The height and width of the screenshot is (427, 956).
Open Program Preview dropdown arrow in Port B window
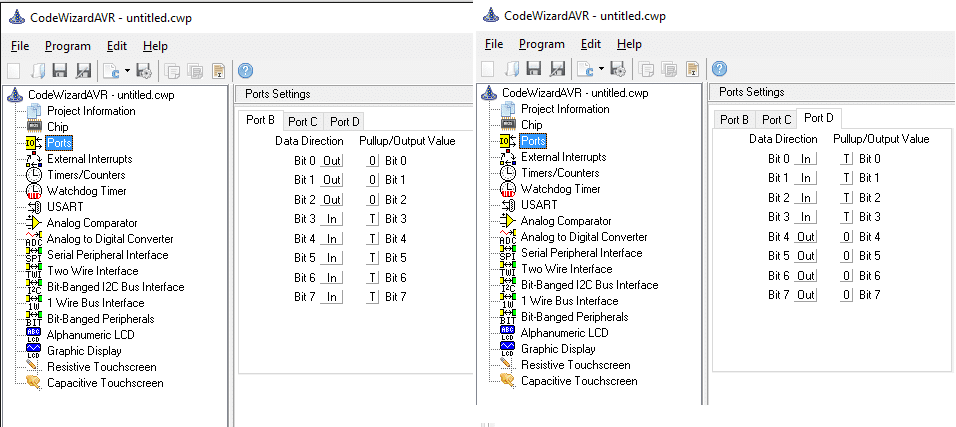pos(127,71)
